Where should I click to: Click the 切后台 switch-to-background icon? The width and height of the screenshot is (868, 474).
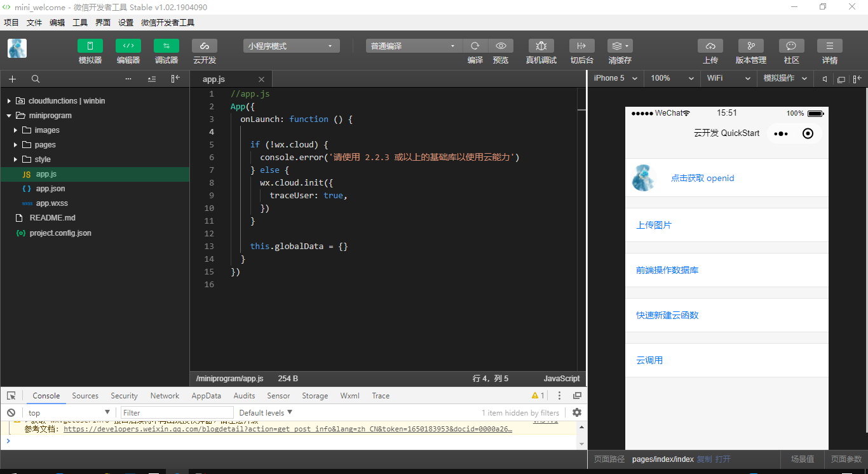(x=582, y=46)
